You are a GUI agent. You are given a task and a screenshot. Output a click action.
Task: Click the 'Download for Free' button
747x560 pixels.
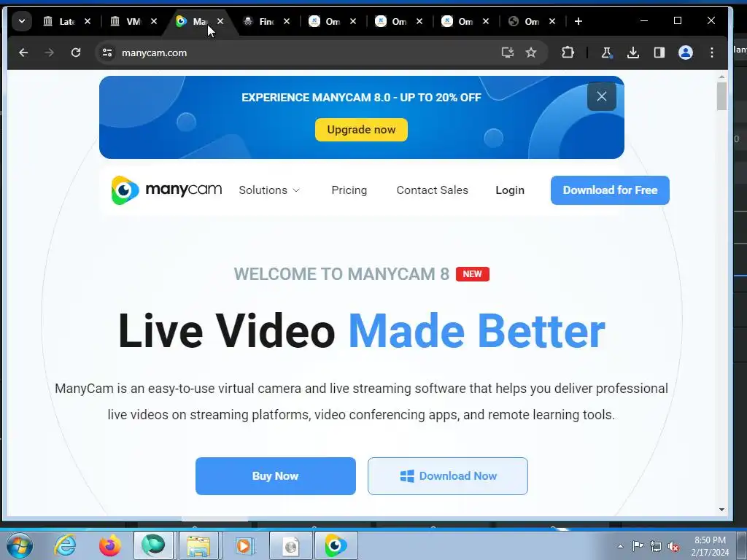[610, 190]
